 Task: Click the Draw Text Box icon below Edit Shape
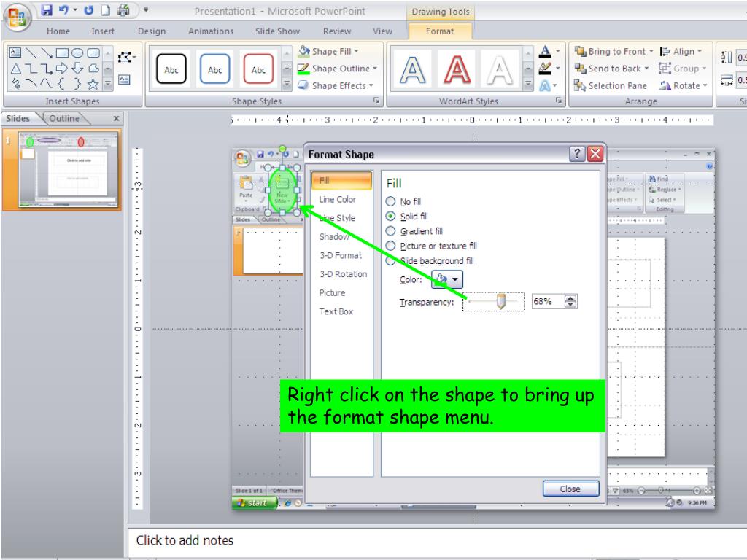click(124, 79)
